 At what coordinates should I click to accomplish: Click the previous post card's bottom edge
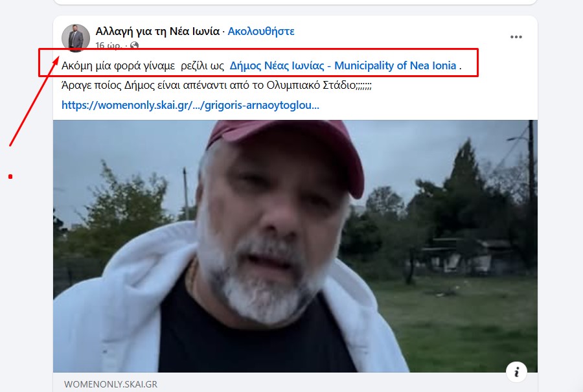click(295, 2)
